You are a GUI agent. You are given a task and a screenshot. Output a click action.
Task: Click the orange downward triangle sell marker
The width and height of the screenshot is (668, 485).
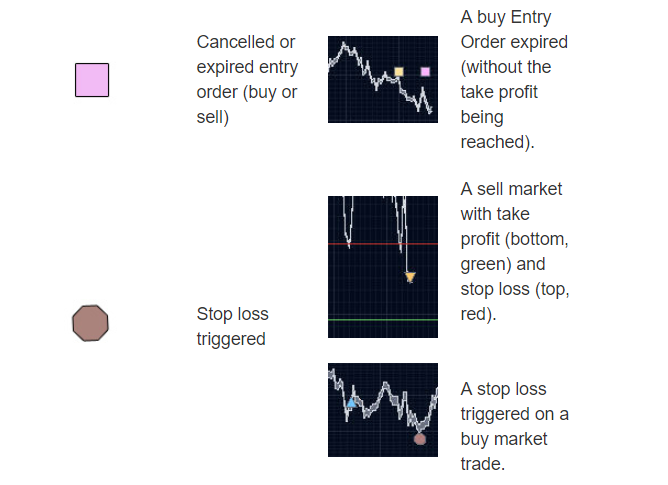coord(410,277)
